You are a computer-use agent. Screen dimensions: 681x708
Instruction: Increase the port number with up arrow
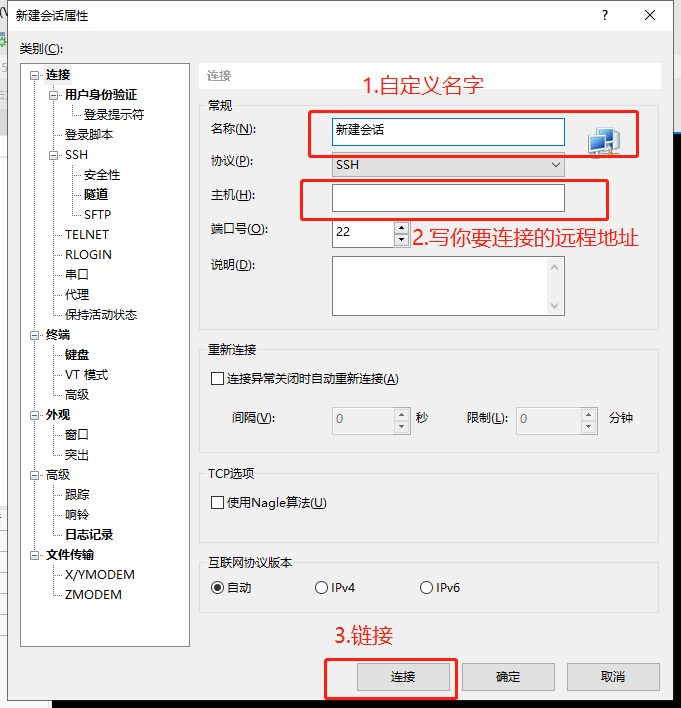coord(401,227)
